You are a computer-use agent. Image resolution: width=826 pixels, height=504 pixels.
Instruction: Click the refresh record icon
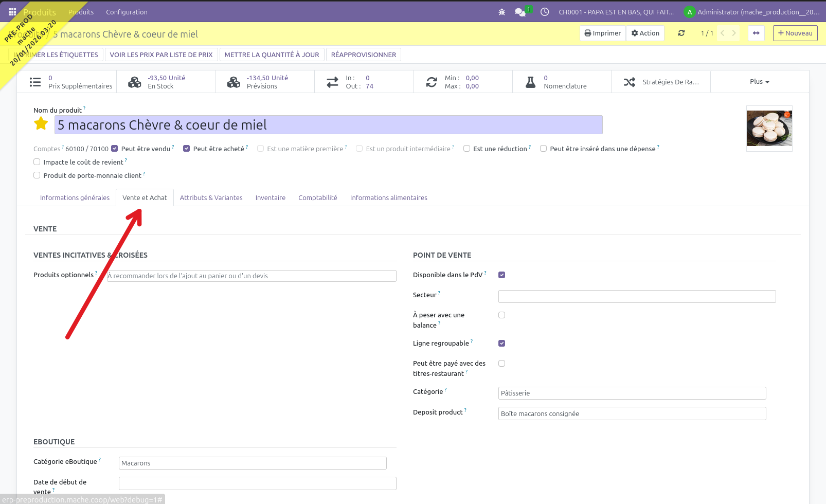point(681,33)
